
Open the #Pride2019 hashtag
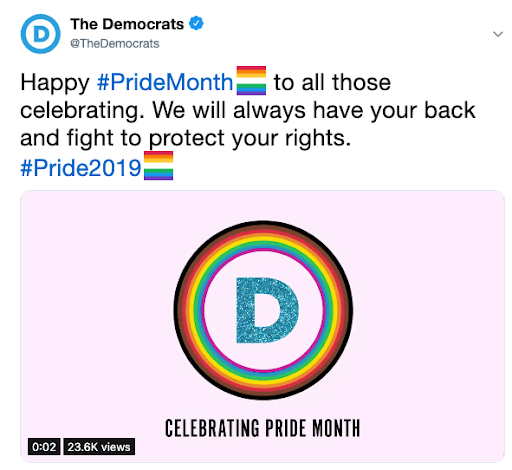81,168
